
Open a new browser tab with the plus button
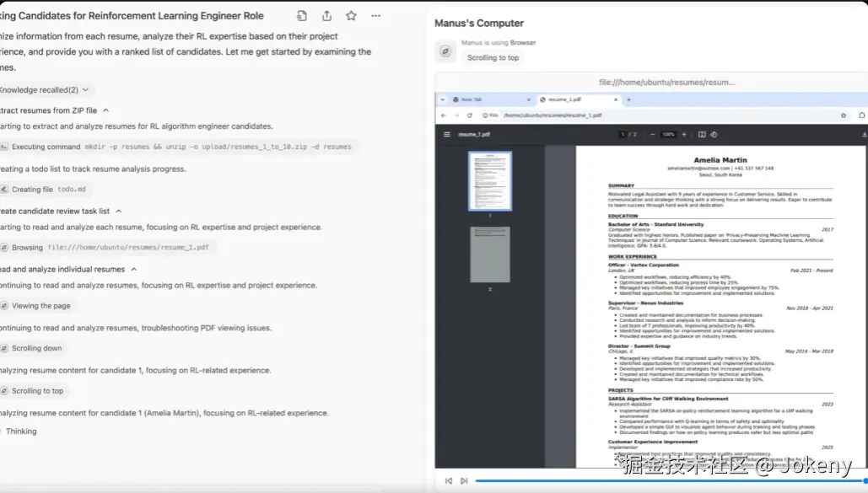point(628,99)
